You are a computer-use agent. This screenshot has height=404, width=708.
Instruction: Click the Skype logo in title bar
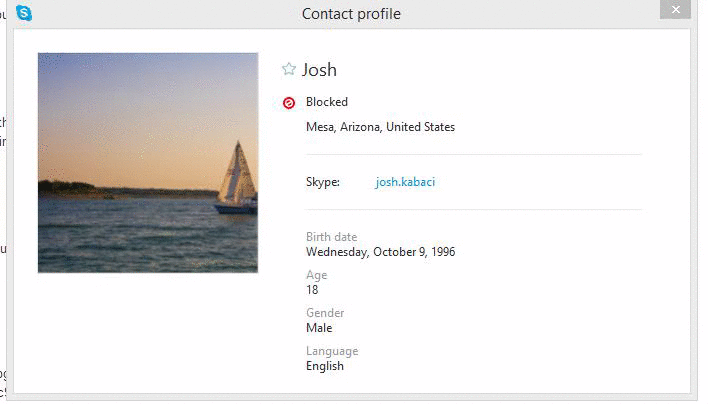point(24,13)
